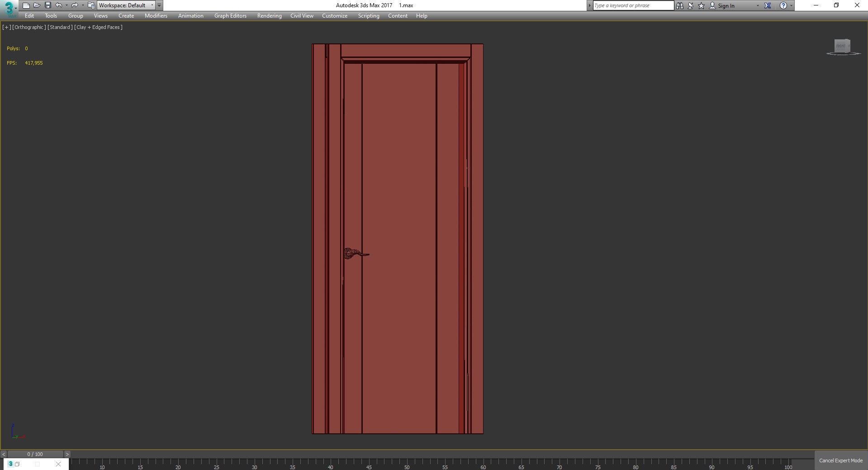
Task: Restore down the 3ds Max window
Action: 836,5
